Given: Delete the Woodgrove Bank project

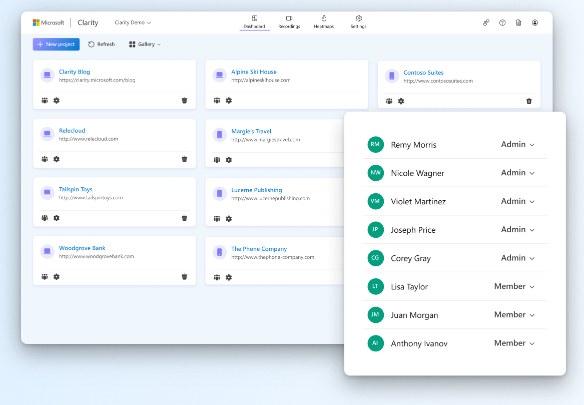Looking at the screenshot, I should [x=184, y=276].
